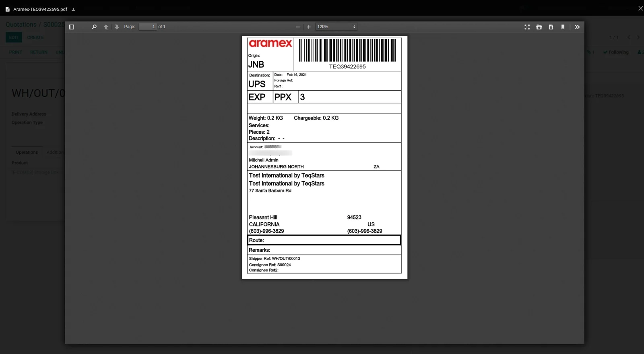Click the Weight: 0.2 KG value
This screenshot has width=644, height=354.
pos(266,118)
